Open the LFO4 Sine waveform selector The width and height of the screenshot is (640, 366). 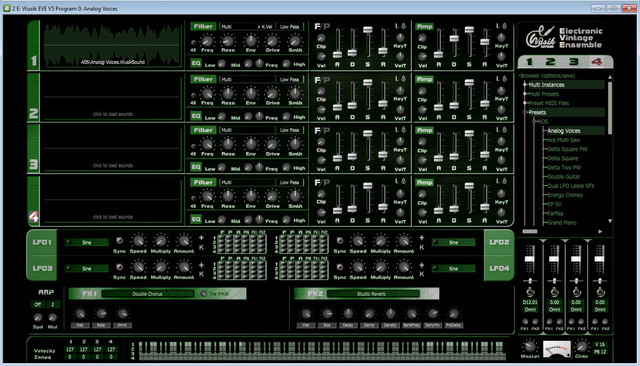(453, 268)
